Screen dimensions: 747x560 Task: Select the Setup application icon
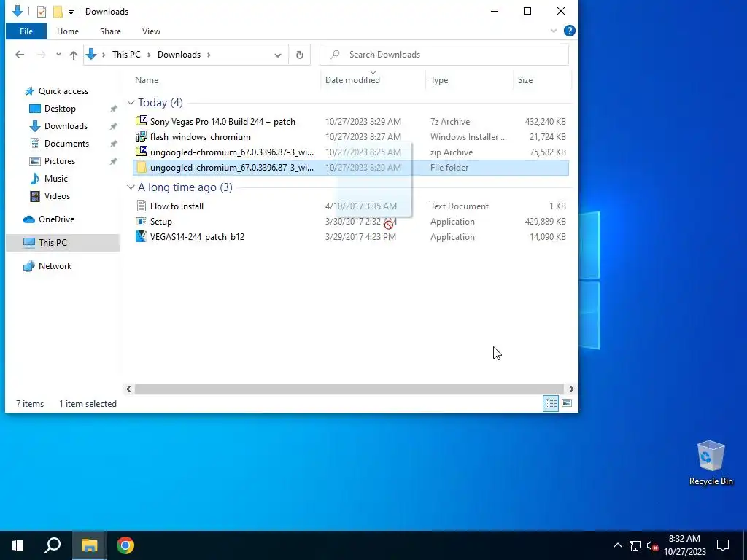(x=142, y=222)
